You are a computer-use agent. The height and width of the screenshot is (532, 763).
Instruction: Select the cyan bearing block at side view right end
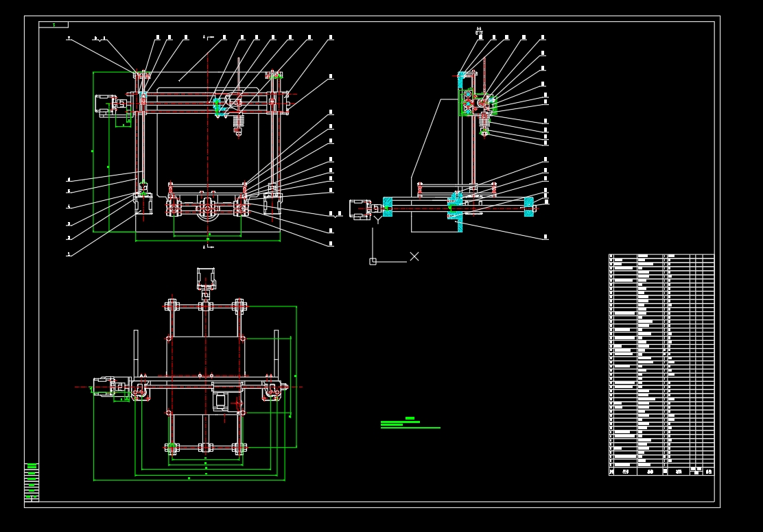(x=528, y=207)
